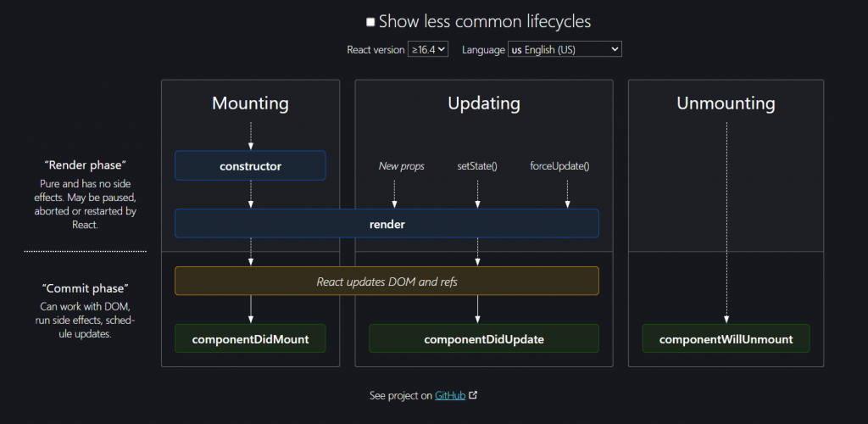Click the Commit phase description heading
Viewport: 868px width, 424px height.
pyautogui.click(x=85, y=288)
